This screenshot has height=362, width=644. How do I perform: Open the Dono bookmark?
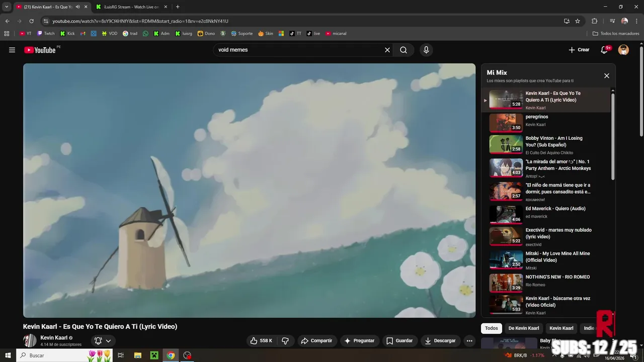click(206, 34)
